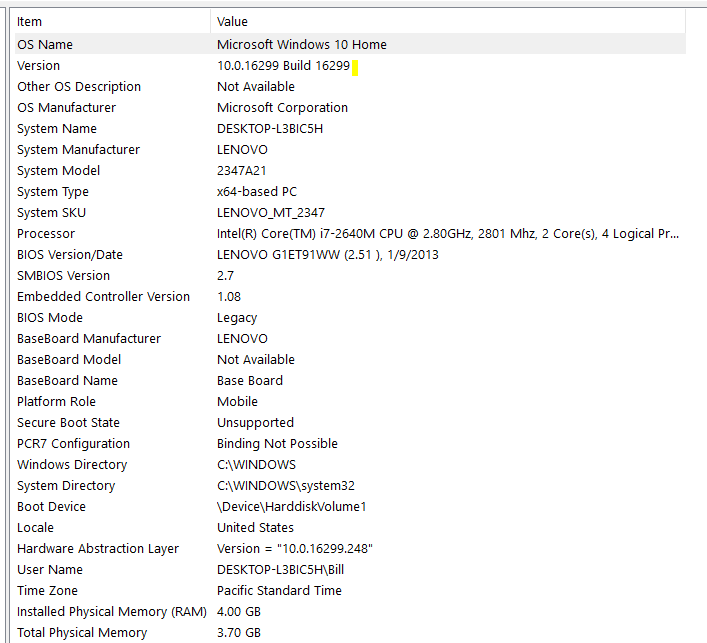
Task: Click the C:\WINDOWS\system32 value
Action: 286,486
